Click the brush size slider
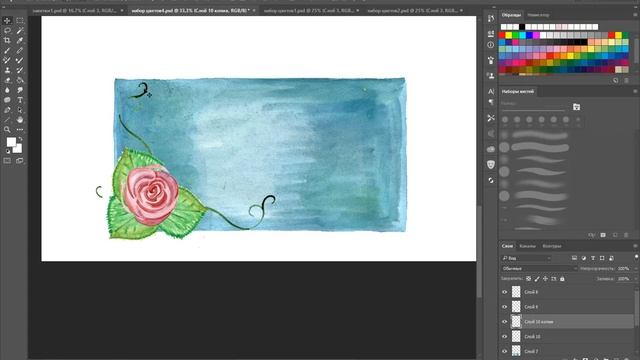 click(533, 110)
